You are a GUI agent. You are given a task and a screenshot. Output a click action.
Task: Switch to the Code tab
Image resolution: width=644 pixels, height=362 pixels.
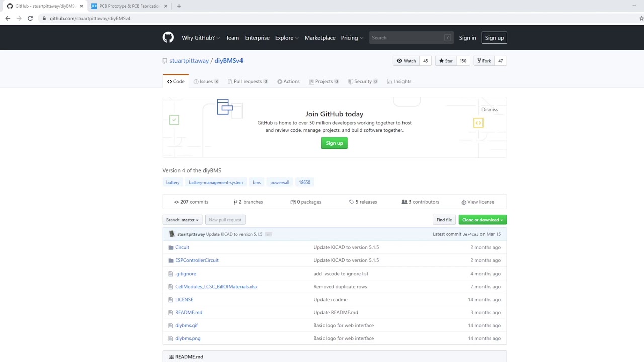176,81
